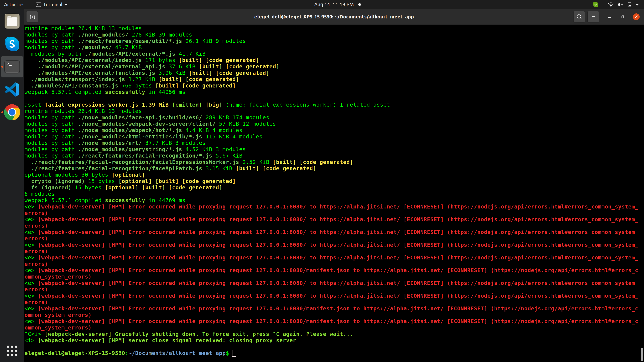Viewport: 644px width, 362px height.
Task: Switch to Google Chrome in dock
Action: 12,112
